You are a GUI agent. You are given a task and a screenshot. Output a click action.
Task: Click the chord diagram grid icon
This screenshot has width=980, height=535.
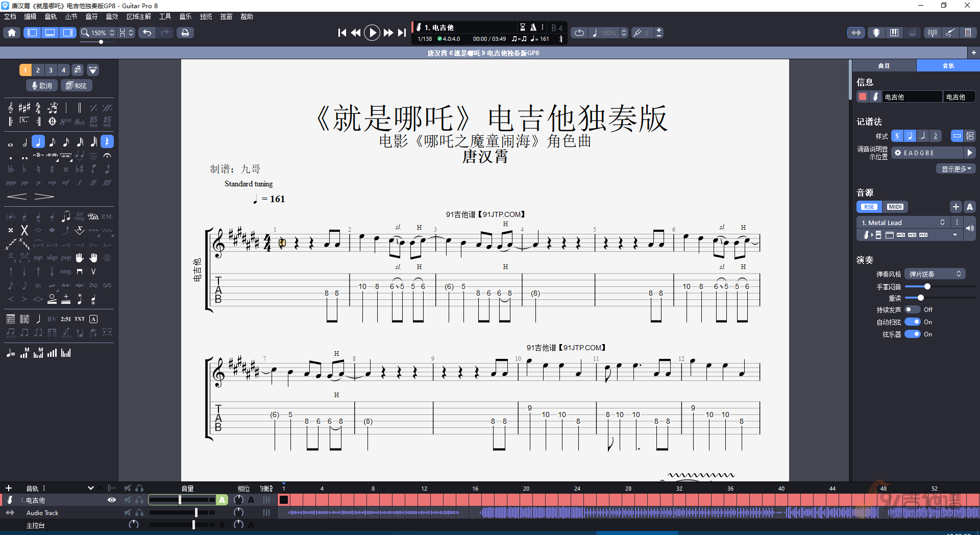(x=11, y=319)
